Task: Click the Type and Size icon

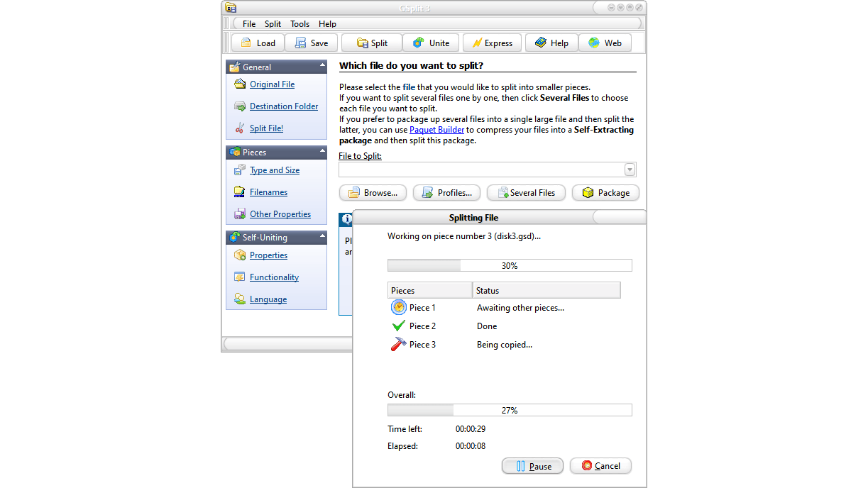Action: pos(240,170)
